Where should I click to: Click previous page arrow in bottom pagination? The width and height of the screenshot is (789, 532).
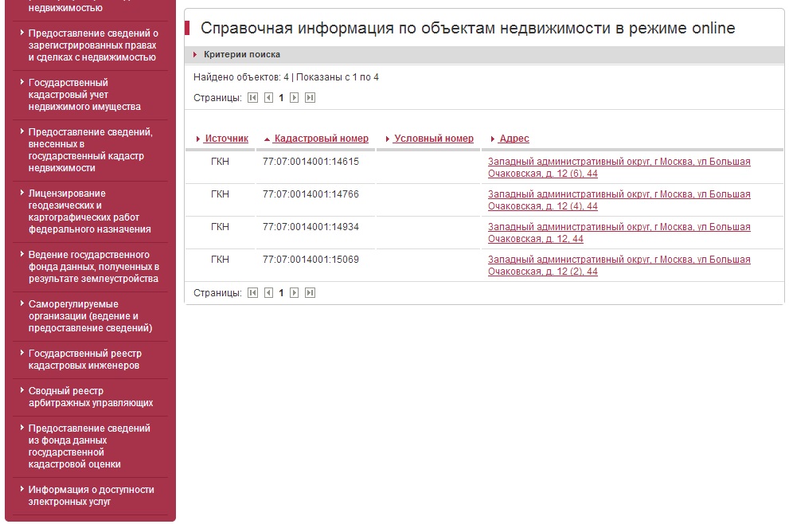click(268, 293)
